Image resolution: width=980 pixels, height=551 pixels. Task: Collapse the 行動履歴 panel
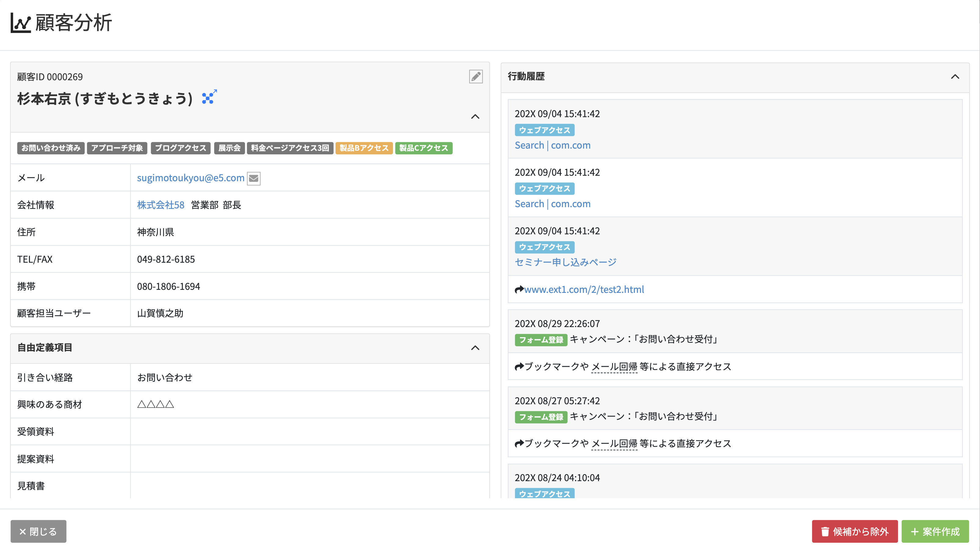click(955, 77)
